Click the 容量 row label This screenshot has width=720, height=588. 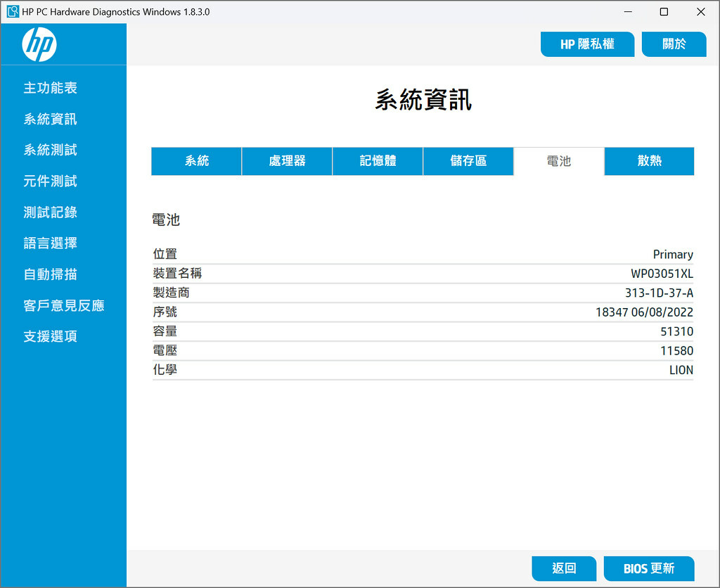pyautogui.click(x=165, y=331)
